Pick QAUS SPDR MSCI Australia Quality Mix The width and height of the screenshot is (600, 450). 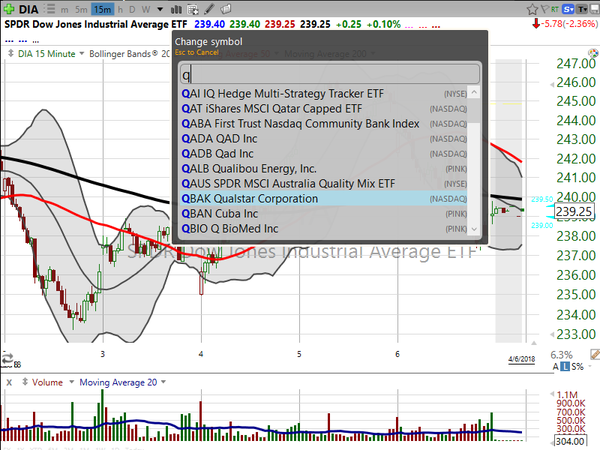[323, 184]
